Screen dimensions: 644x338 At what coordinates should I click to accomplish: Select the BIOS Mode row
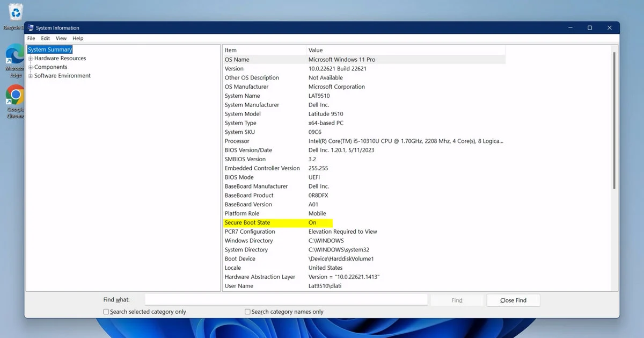(364, 177)
